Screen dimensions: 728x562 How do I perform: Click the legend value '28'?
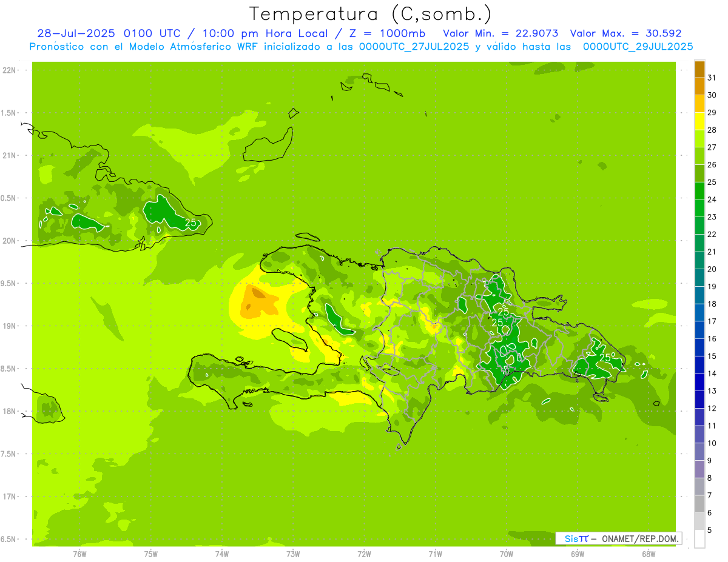pyautogui.click(x=712, y=130)
